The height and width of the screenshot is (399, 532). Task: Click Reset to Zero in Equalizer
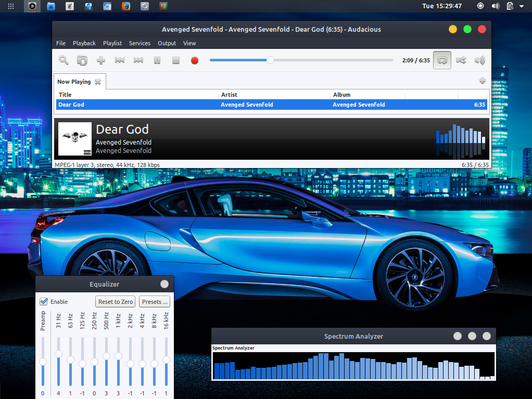click(116, 301)
